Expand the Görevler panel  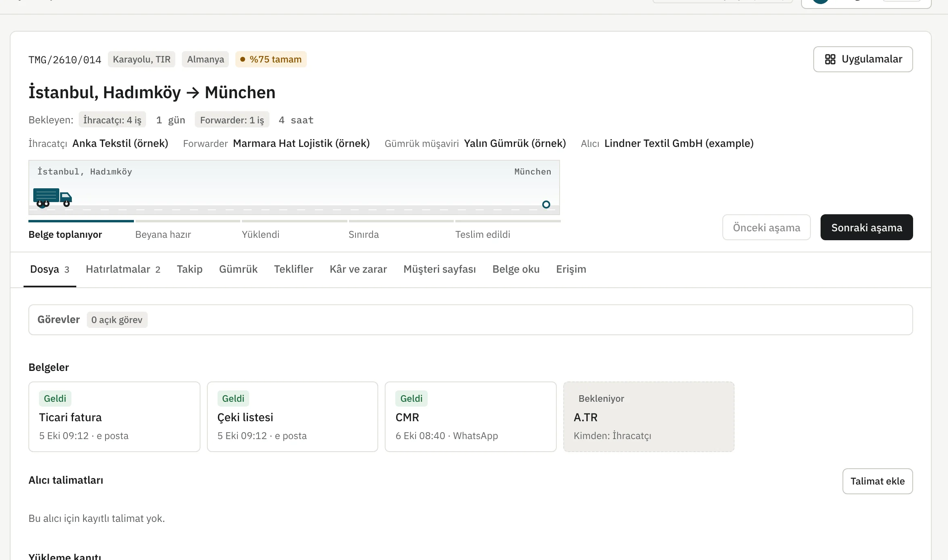click(x=471, y=320)
